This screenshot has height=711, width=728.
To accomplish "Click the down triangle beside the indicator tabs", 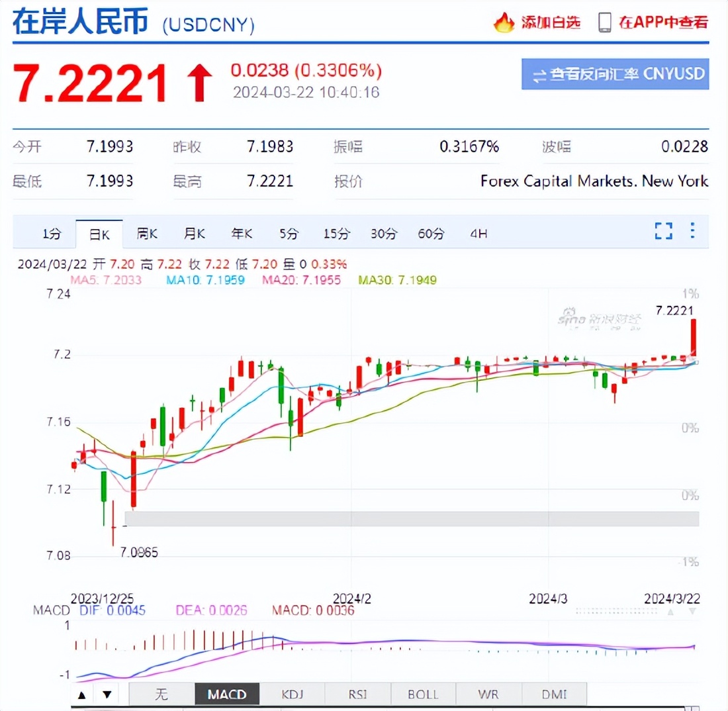I will (106, 694).
